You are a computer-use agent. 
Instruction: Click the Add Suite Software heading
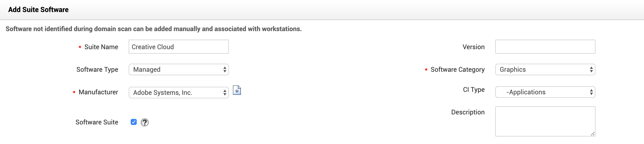tap(38, 10)
